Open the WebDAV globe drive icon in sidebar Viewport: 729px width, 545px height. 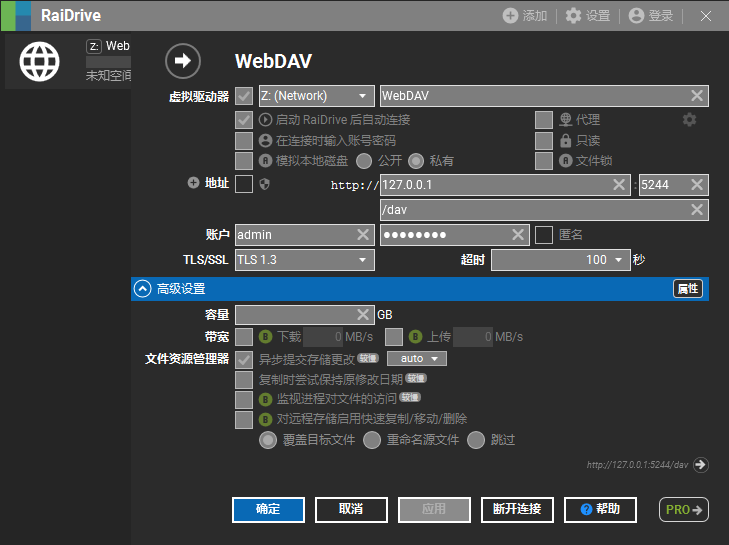pyautogui.click(x=40, y=61)
